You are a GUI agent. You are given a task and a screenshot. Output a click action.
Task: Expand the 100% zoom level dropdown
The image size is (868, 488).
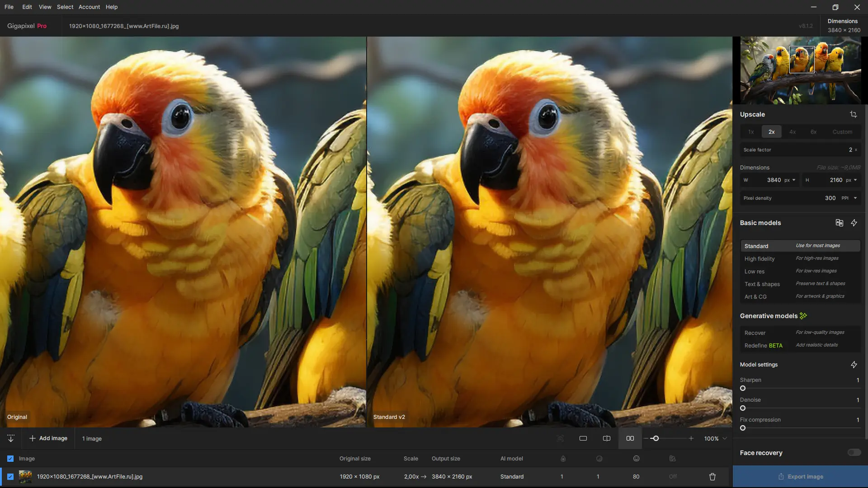(x=725, y=438)
